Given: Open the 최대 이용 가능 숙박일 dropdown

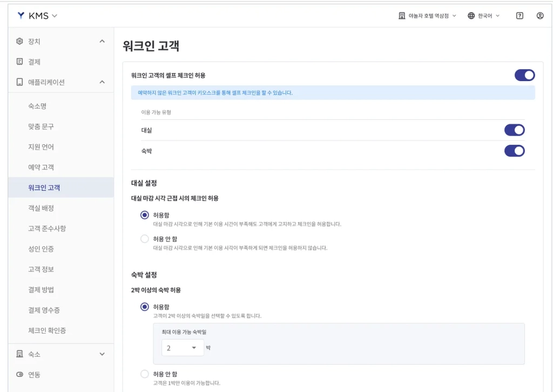Looking at the screenshot, I should click(x=183, y=348).
